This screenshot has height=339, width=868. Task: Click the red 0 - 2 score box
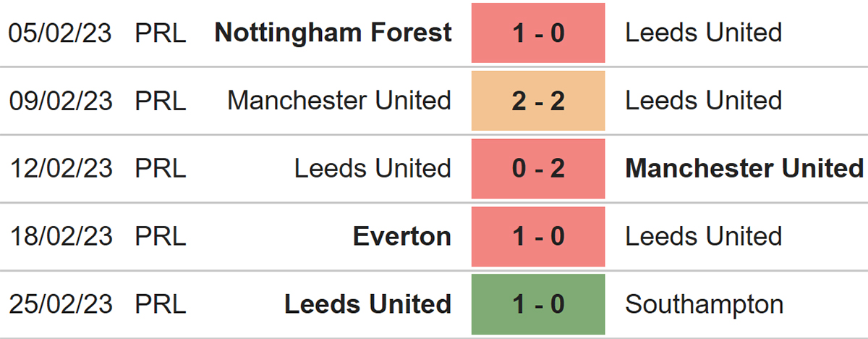click(x=538, y=169)
